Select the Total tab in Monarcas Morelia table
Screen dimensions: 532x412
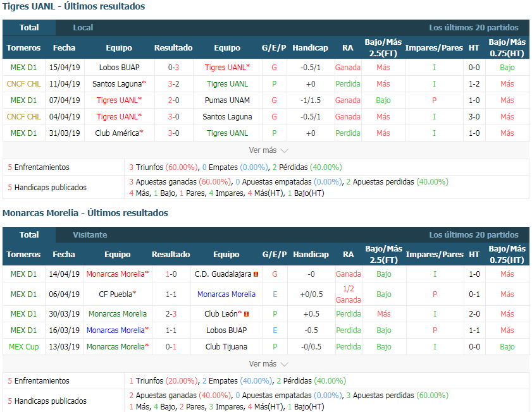[29, 234]
